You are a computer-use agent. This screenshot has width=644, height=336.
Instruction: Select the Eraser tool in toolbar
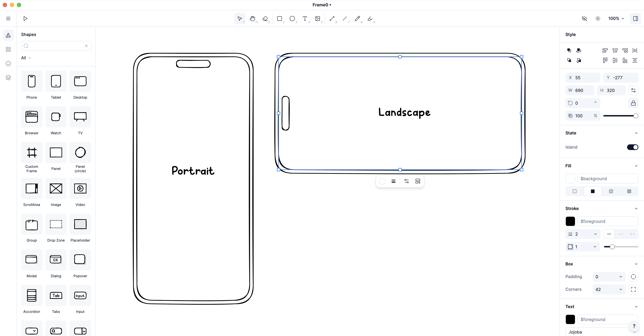(x=265, y=19)
